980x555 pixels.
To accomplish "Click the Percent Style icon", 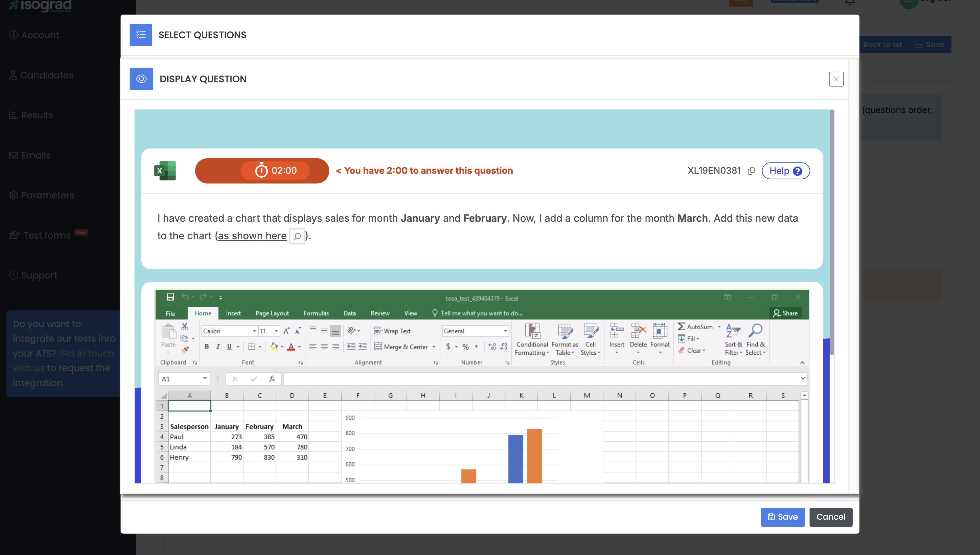I will point(466,347).
